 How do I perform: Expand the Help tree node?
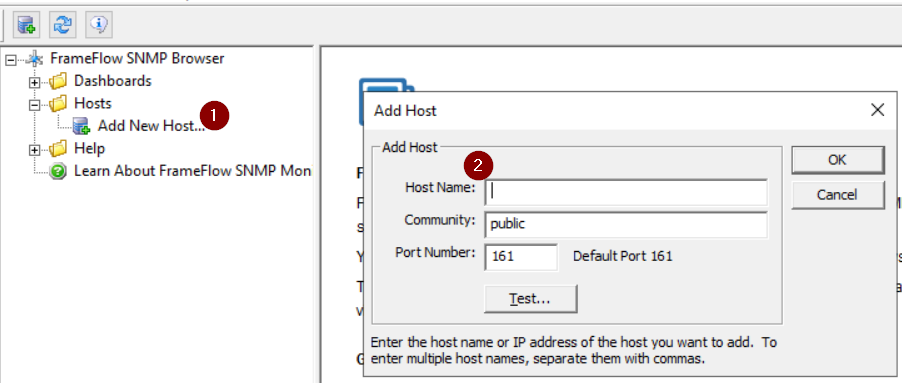[35, 150]
